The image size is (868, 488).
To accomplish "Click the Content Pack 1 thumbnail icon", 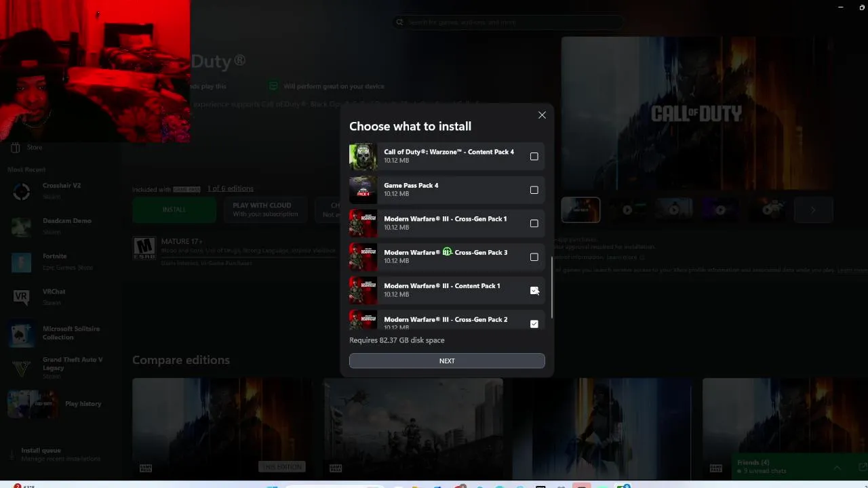I will (363, 290).
